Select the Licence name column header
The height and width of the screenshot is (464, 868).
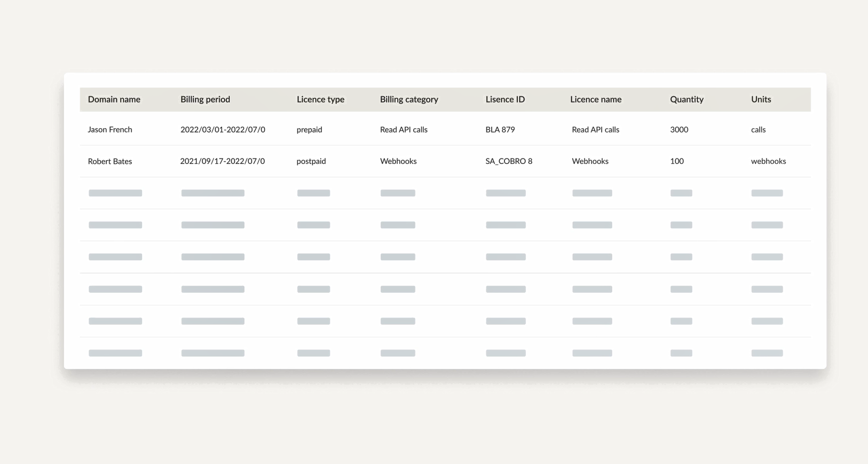[x=596, y=99]
